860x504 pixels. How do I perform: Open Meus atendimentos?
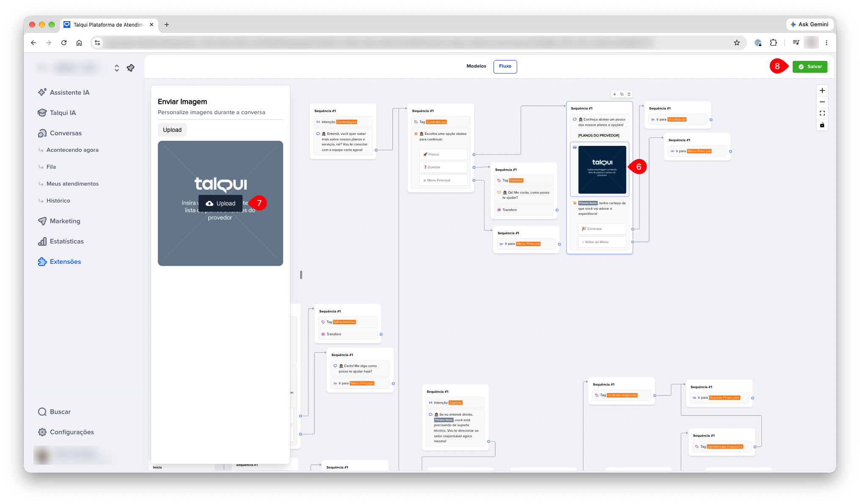click(x=72, y=184)
